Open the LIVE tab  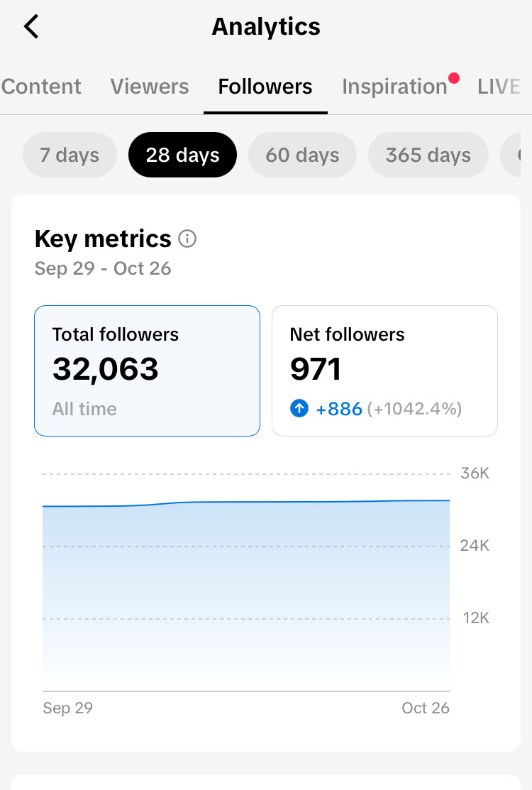499,87
